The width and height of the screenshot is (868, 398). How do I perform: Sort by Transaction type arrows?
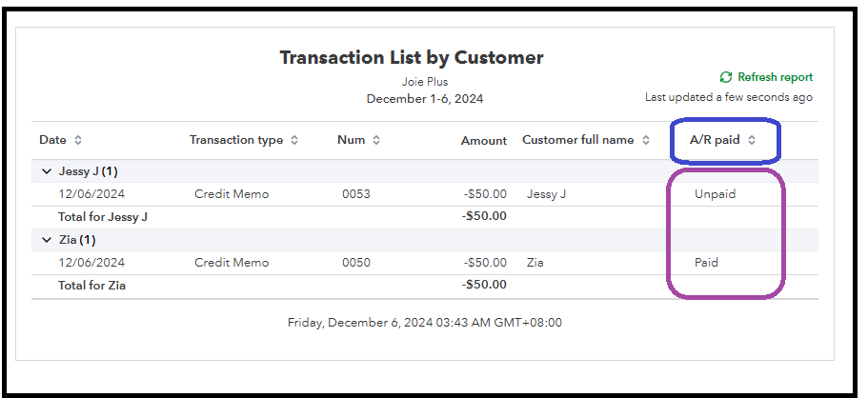click(x=294, y=140)
